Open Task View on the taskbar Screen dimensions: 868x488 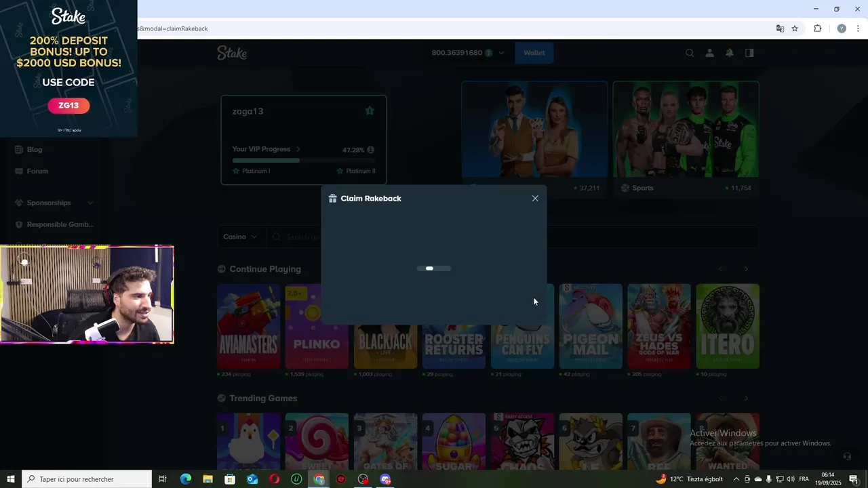tap(163, 479)
